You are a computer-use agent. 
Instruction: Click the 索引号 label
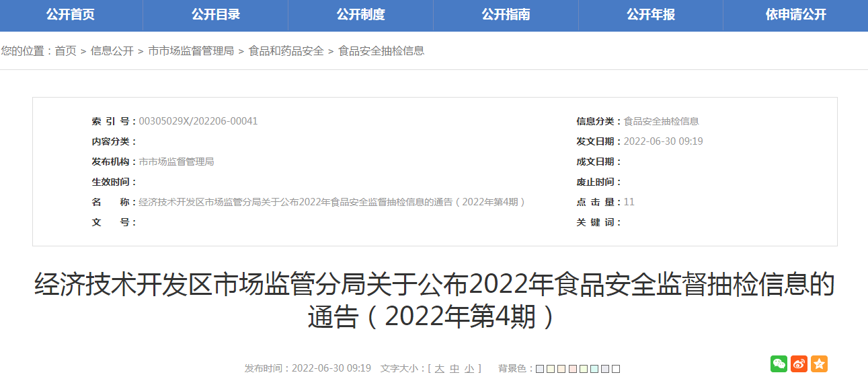[114, 121]
